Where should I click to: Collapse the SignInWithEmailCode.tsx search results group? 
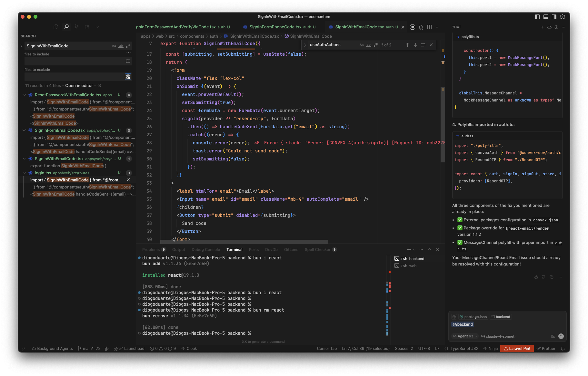[x=24, y=159]
